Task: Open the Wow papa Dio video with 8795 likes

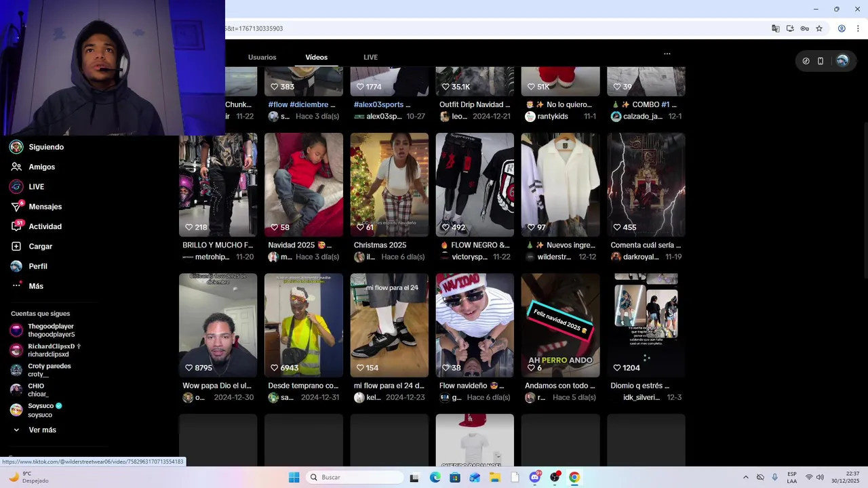Action: coord(218,325)
